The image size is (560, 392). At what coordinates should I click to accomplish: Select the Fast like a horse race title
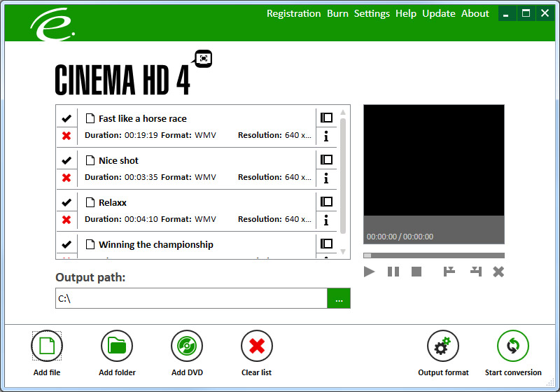tap(143, 118)
